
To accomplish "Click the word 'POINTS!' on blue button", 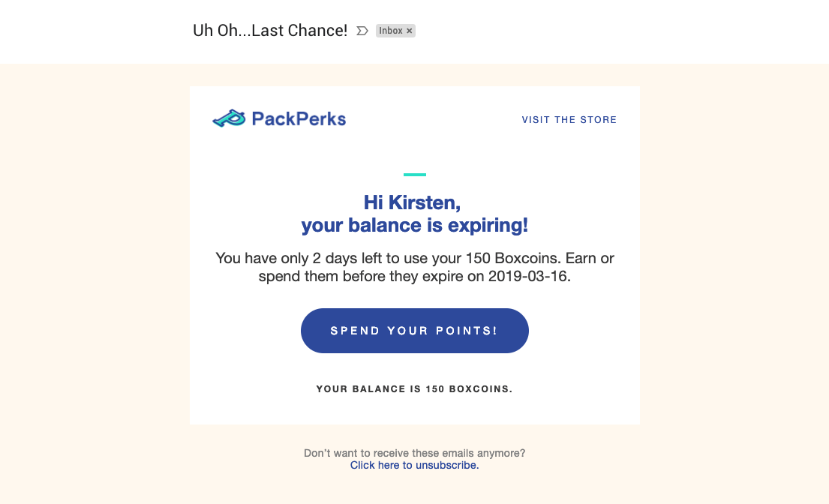I will [467, 331].
